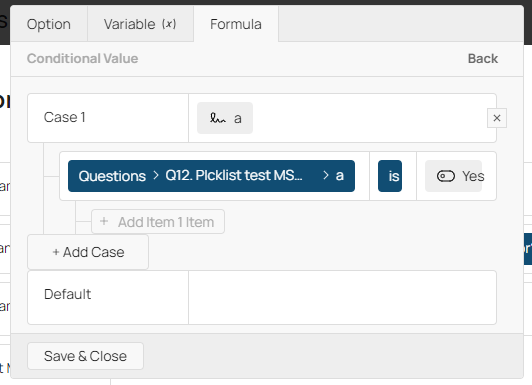532x385 pixels.
Task: Select the Yes value chip
Action: point(453,176)
